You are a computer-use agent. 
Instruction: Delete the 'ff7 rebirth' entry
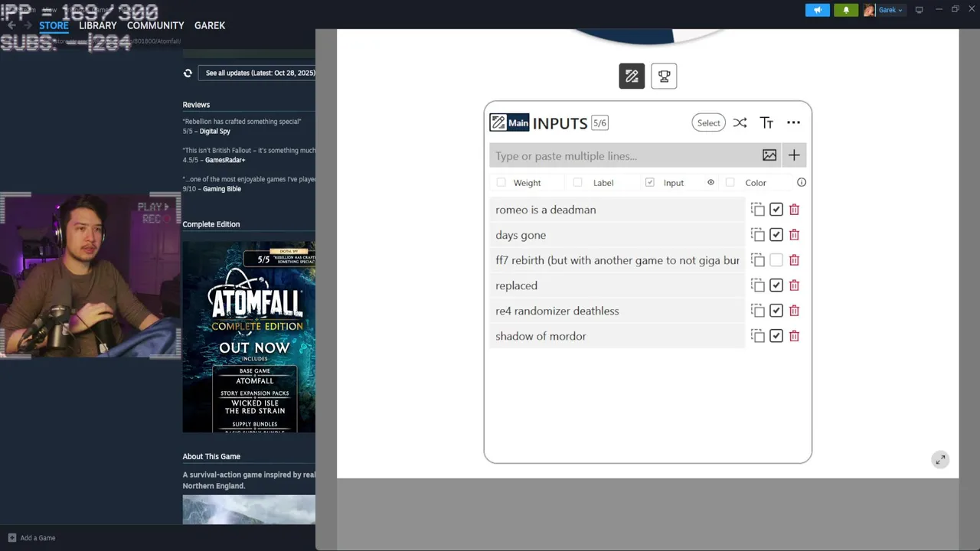point(794,259)
